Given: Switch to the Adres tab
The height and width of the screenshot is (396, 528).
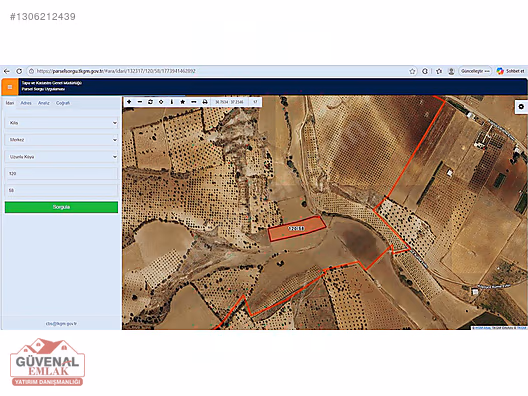Looking at the screenshot, I should click(x=26, y=103).
